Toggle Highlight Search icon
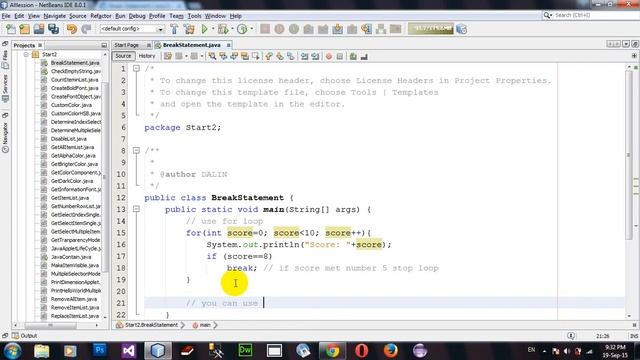 tap(245, 56)
